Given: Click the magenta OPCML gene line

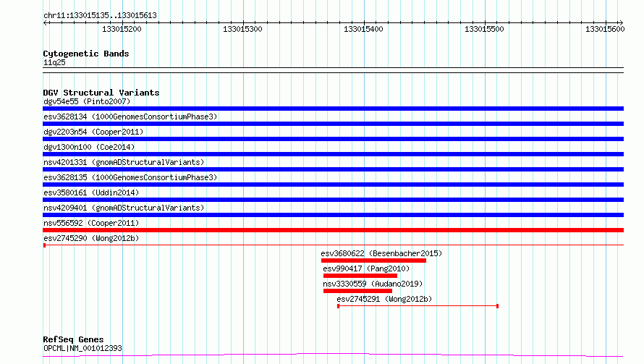Looking at the screenshot, I should point(333,355).
